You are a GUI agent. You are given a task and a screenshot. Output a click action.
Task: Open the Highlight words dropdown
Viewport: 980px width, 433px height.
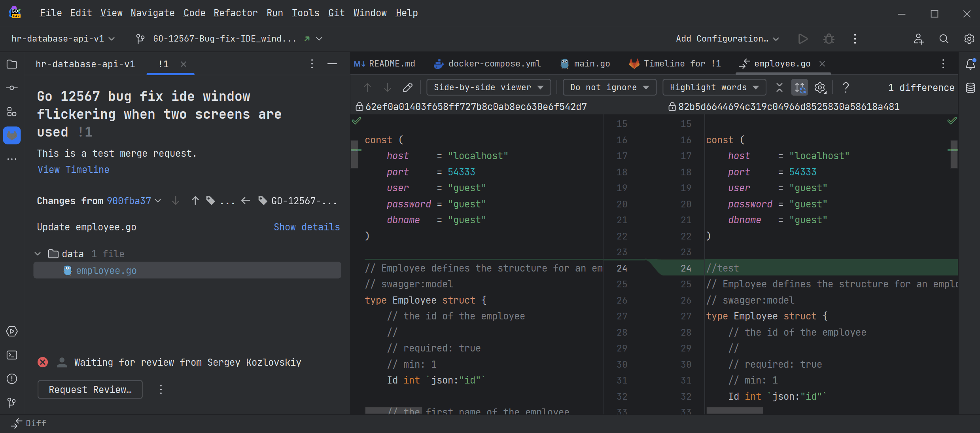coord(714,87)
